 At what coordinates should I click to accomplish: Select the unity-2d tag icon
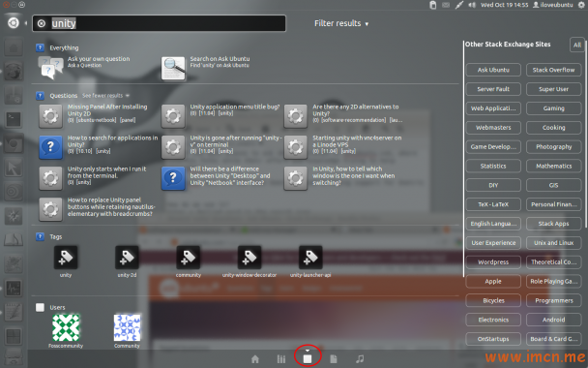[127, 258]
